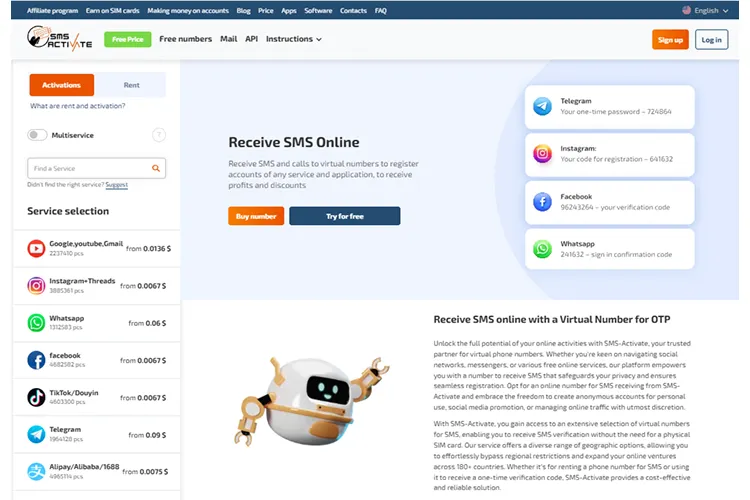Click the 'Receive SMS online with a Virtual Number for OTP' heading
Viewport: 750px width, 500px height.
click(551, 319)
